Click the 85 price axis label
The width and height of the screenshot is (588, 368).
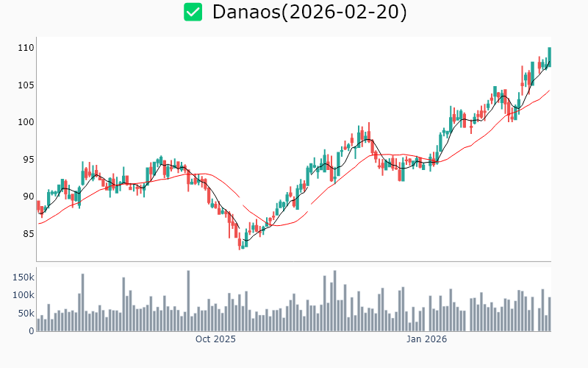(x=28, y=234)
